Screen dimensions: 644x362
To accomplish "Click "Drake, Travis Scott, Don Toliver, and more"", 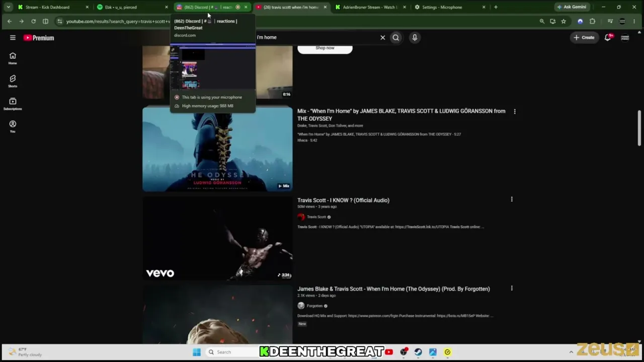I will click(x=330, y=126).
